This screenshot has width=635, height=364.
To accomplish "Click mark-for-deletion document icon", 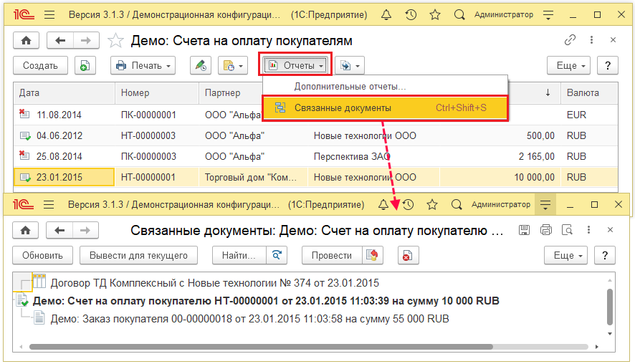I will (x=409, y=256).
